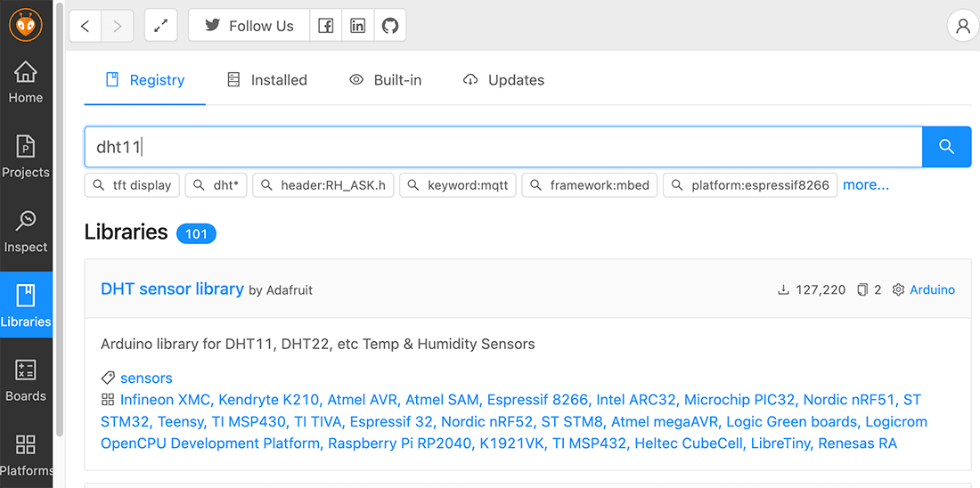This screenshot has height=488, width=980.
Task: Open the Home sidebar item
Action: pos(26,82)
